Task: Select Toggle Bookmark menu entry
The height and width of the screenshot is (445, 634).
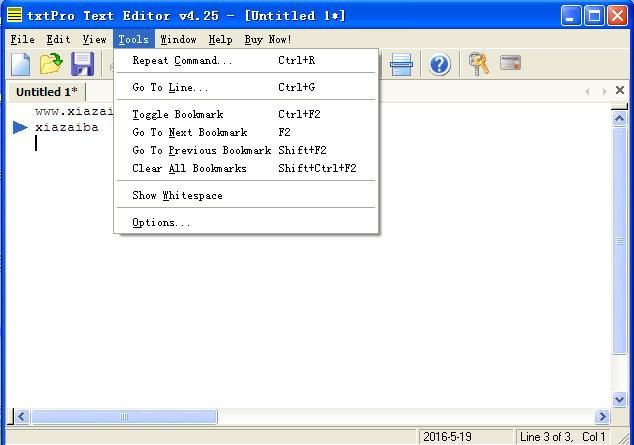Action: point(246,114)
